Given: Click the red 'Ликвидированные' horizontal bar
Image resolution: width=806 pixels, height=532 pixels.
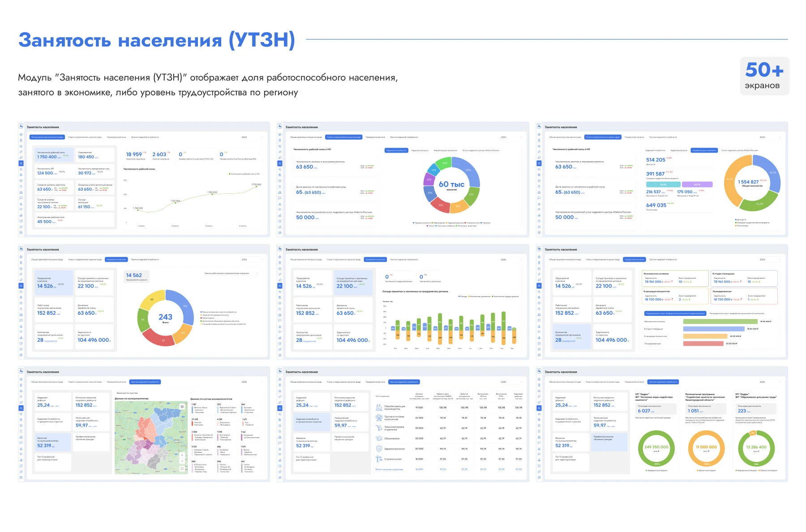Looking at the screenshot, I should pos(703,344).
